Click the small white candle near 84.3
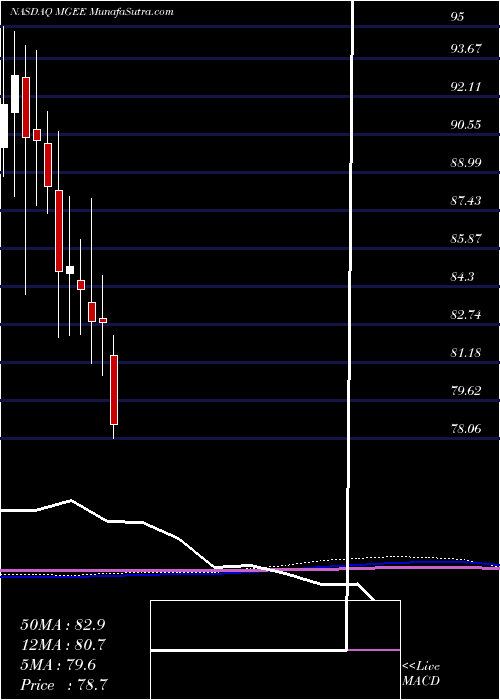Image resolution: width=500 pixels, height=700 pixels. 70,270
